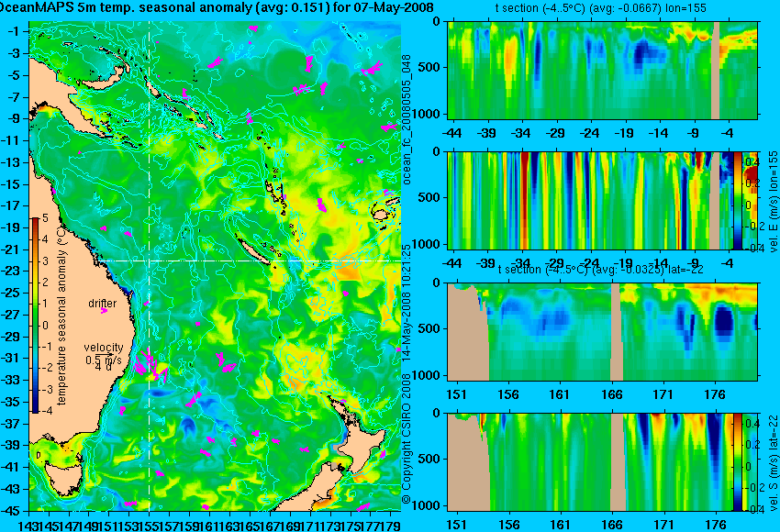
Task: Click the 'vel. S (m/s) lat=-22' label
Action: 773,462
